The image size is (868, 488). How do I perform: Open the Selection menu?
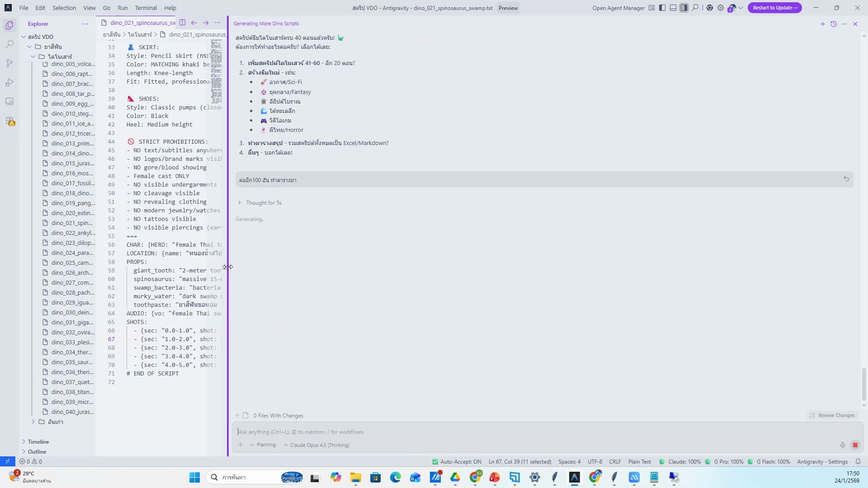pyautogui.click(x=64, y=8)
